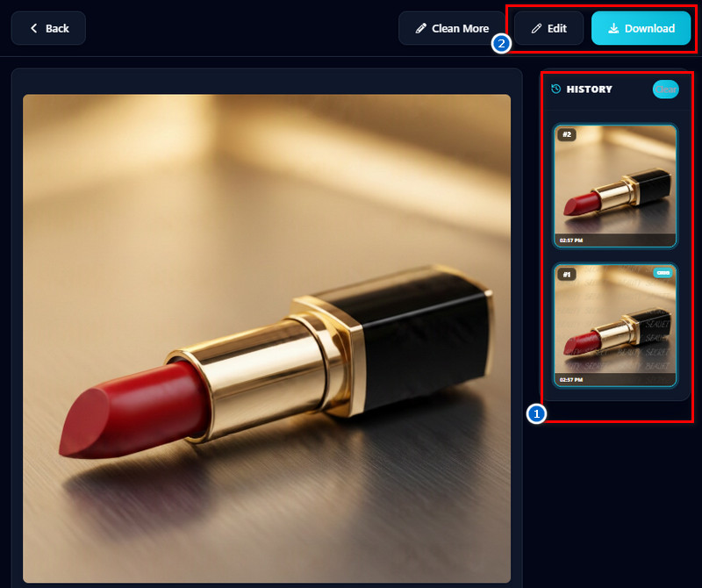Click the HISTORY panel heading text
This screenshot has width=702, height=588.
(x=589, y=90)
